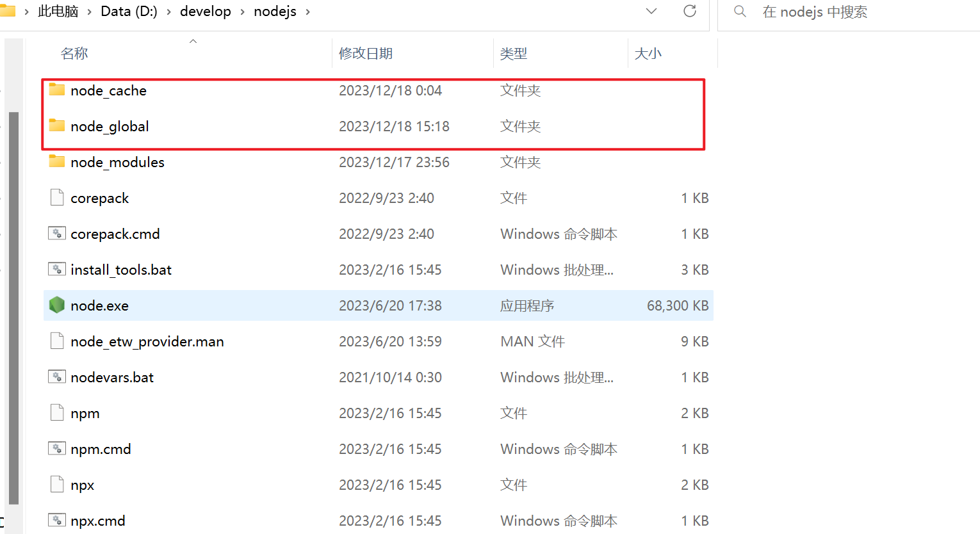Expand the chevron after Data (D:) breadcrumb

(x=169, y=12)
